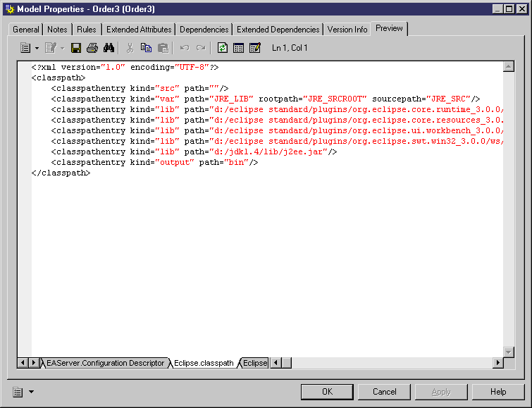Click the vertical scrollbar down arrow
Screen dimensions: 532x408
pyautogui.click(x=509, y=352)
